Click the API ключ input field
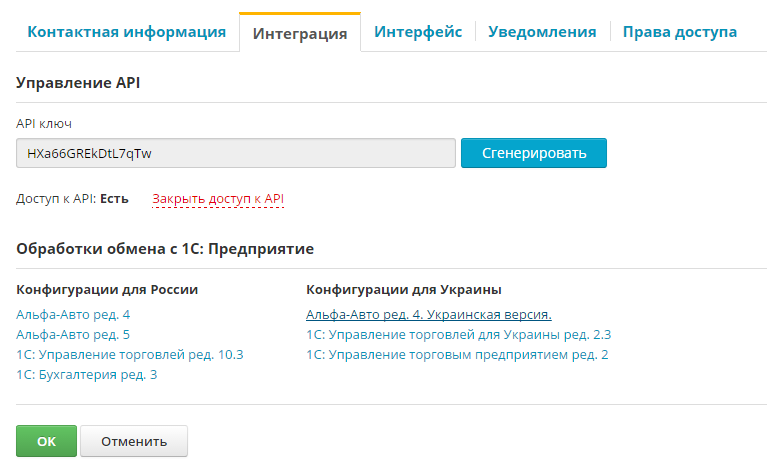Screen dimensions: 767x469 235,154
